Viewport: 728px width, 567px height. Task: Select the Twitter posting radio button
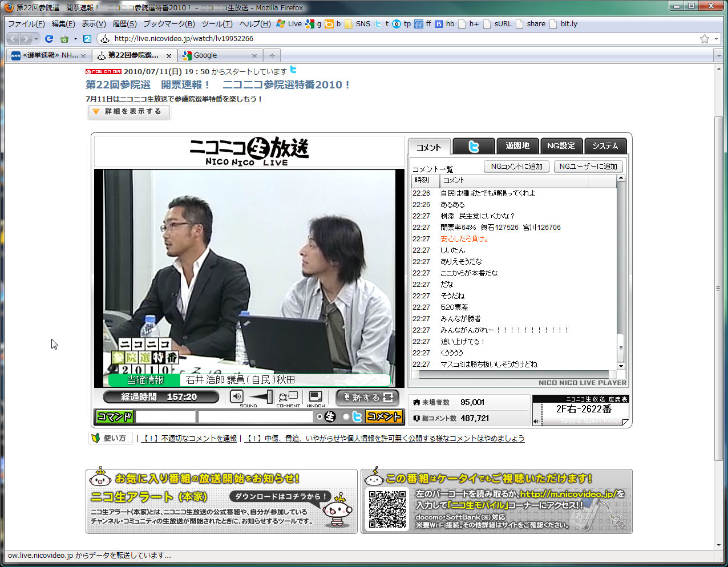click(346, 417)
